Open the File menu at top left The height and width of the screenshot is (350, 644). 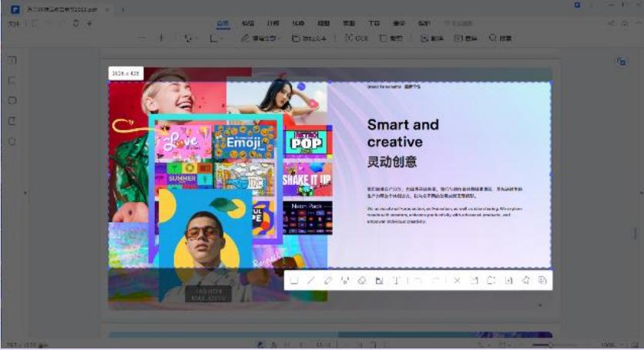click(x=14, y=24)
